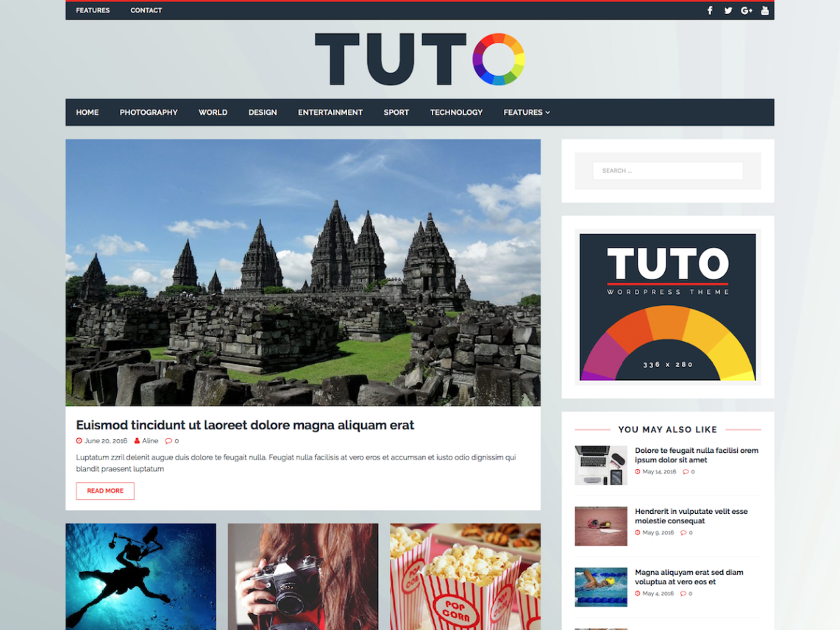The height and width of the screenshot is (630, 840).
Task: Click the comment bubble icon under featured post
Action: 168,441
